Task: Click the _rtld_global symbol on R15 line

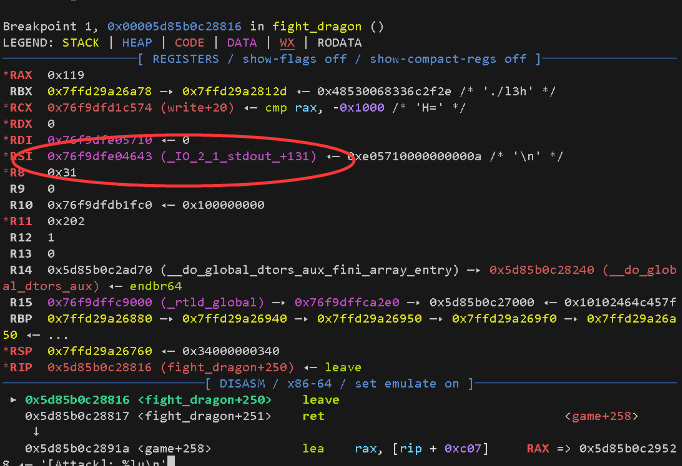Action: click(212, 302)
